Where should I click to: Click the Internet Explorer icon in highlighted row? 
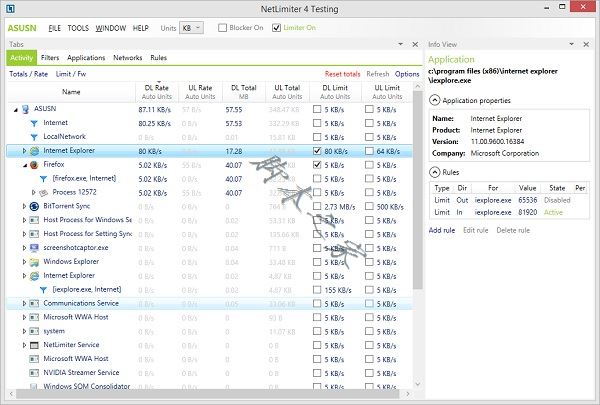coord(34,150)
